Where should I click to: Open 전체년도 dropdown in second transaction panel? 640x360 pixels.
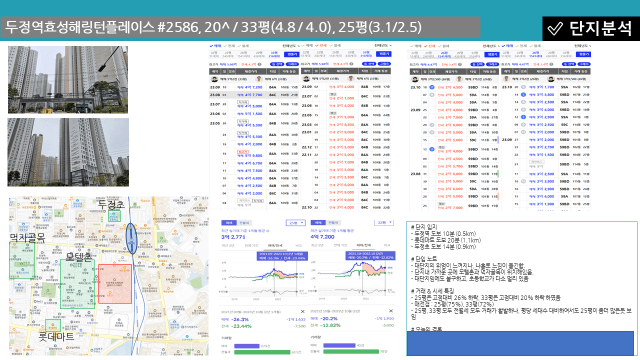(383, 46)
